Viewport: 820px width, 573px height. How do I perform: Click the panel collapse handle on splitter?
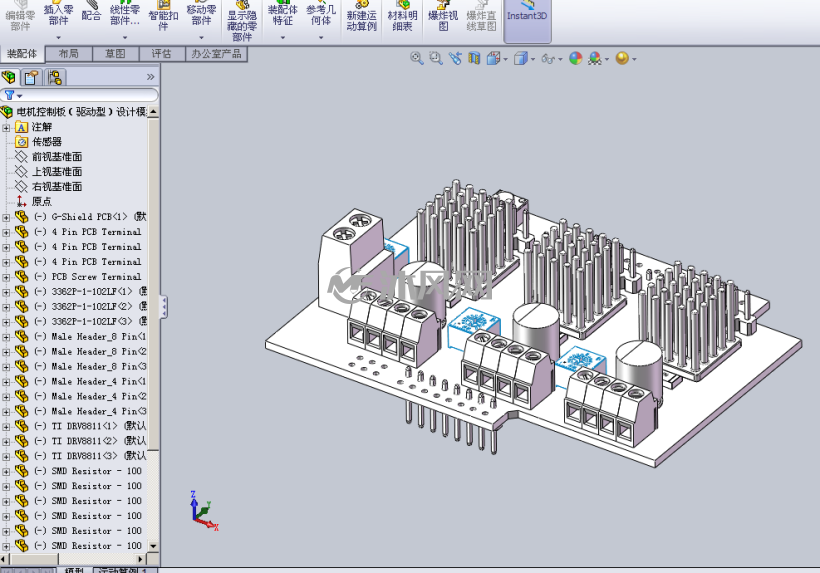pyautogui.click(x=164, y=307)
